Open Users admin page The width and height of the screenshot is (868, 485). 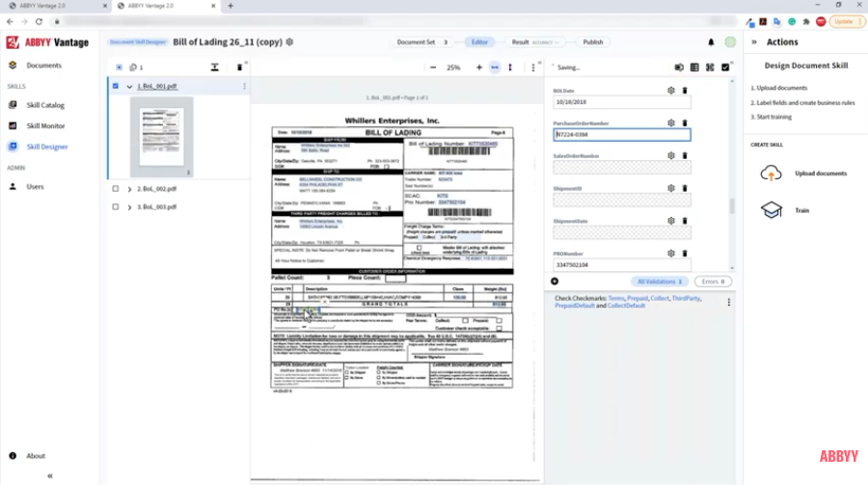pyautogui.click(x=35, y=187)
